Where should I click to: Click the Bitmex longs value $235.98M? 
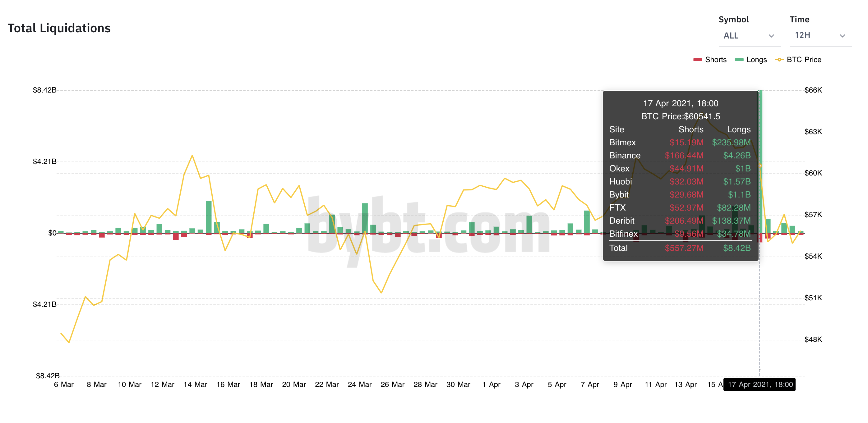(x=731, y=142)
